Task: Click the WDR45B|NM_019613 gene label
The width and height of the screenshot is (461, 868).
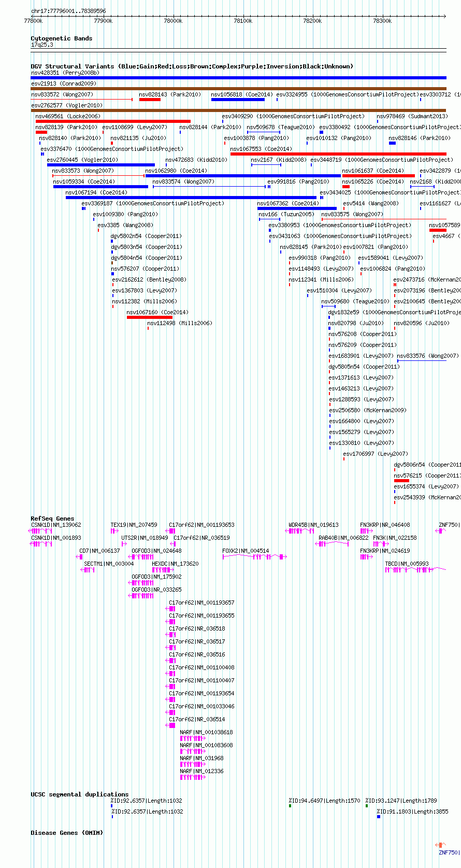Action: tap(313, 525)
